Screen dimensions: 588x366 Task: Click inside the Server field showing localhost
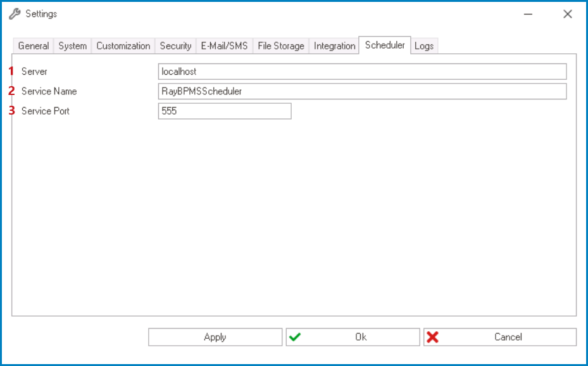[x=361, y=71]
